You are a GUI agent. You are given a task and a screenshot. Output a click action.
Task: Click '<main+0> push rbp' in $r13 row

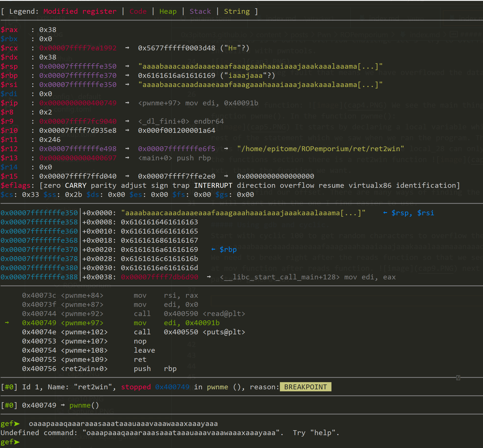click(174, 158)
